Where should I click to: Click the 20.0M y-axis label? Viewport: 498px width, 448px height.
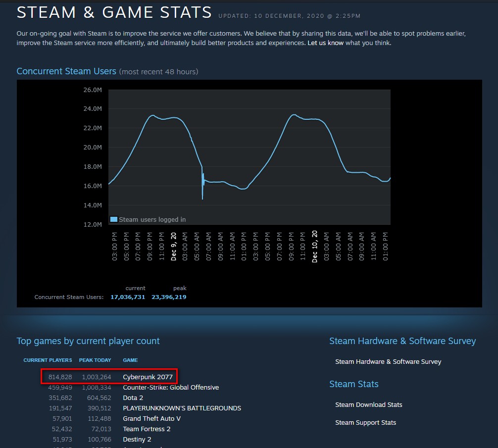point(93,148)
